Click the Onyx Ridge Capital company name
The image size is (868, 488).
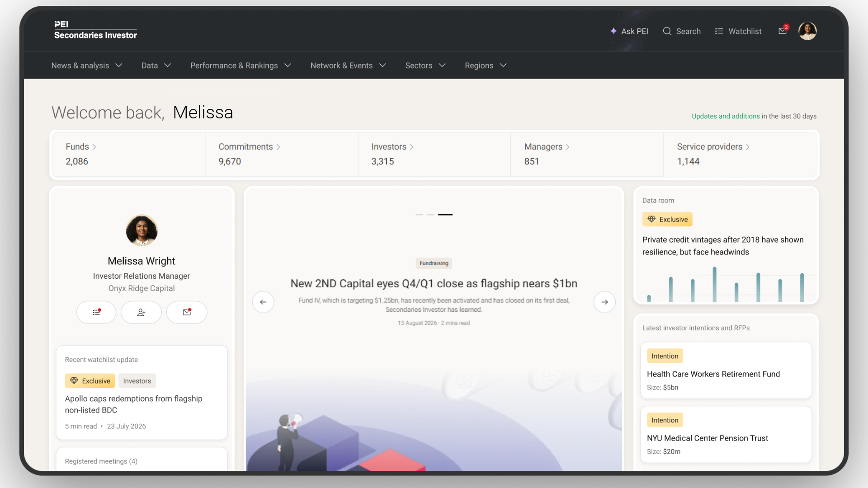[142, 288]
